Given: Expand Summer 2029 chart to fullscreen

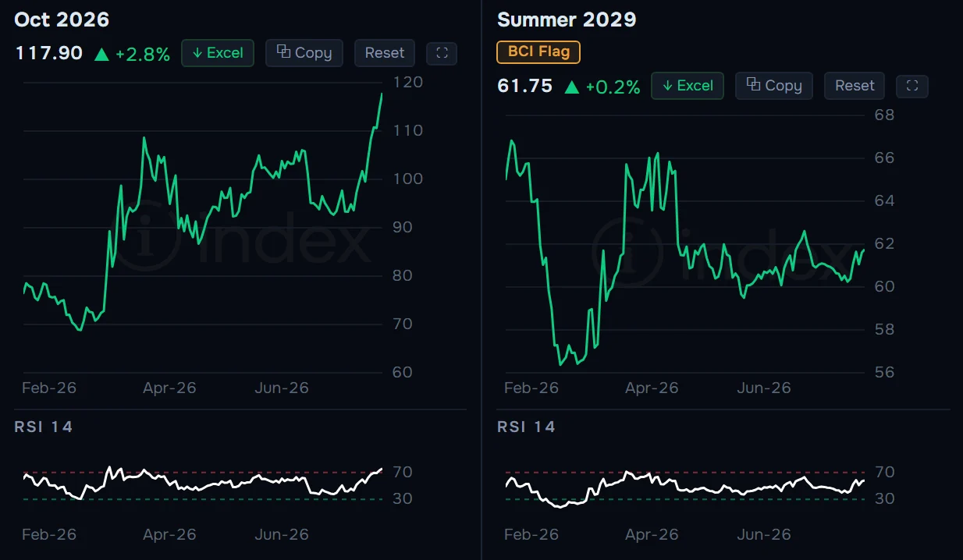Looking at the screenshot, I should 912,86.
